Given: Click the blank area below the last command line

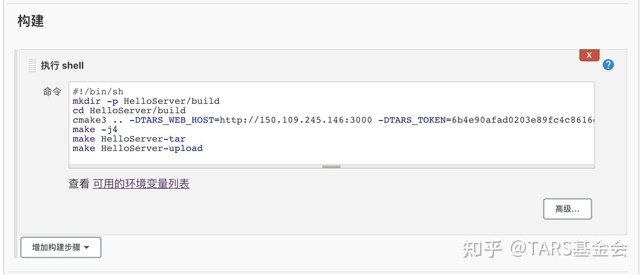Looking at the screenshot, I should (x=303, y=158).
